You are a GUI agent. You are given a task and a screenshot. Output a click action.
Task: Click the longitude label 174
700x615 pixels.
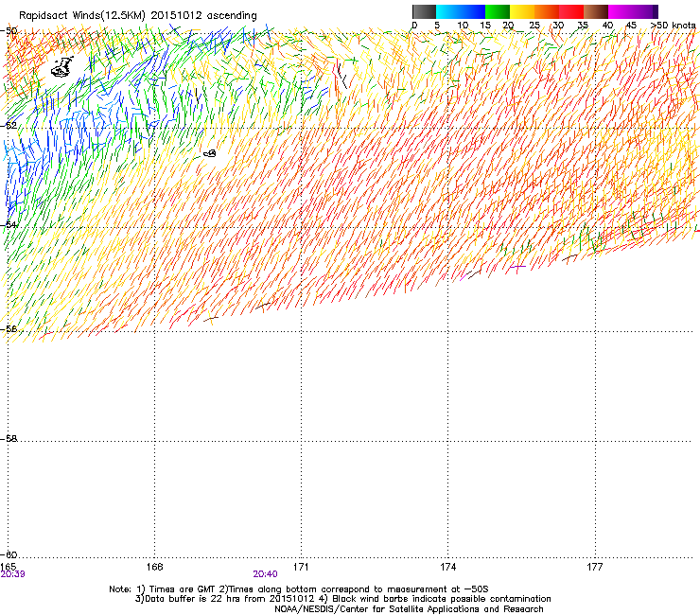coord(447,567)
